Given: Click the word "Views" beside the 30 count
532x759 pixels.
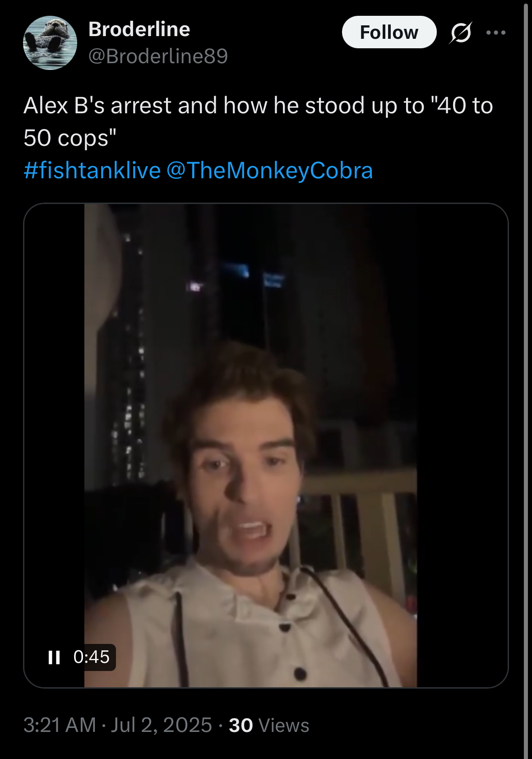Looking at the screenshot, I should 284,725.
